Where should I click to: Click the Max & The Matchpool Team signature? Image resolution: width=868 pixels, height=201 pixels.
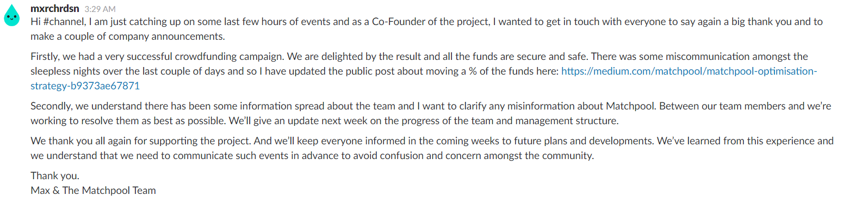pos(93,191)
